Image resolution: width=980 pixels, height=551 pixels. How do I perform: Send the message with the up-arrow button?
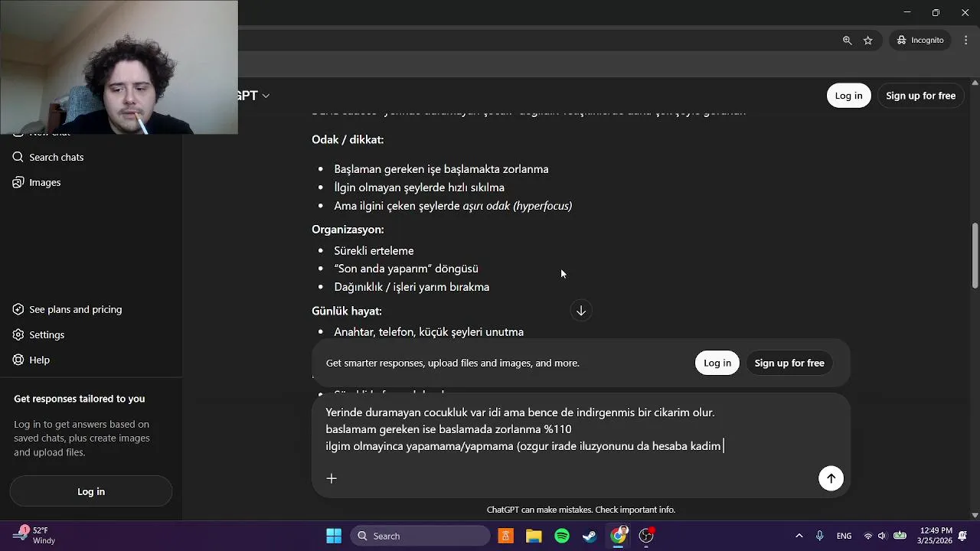(831, 478)
